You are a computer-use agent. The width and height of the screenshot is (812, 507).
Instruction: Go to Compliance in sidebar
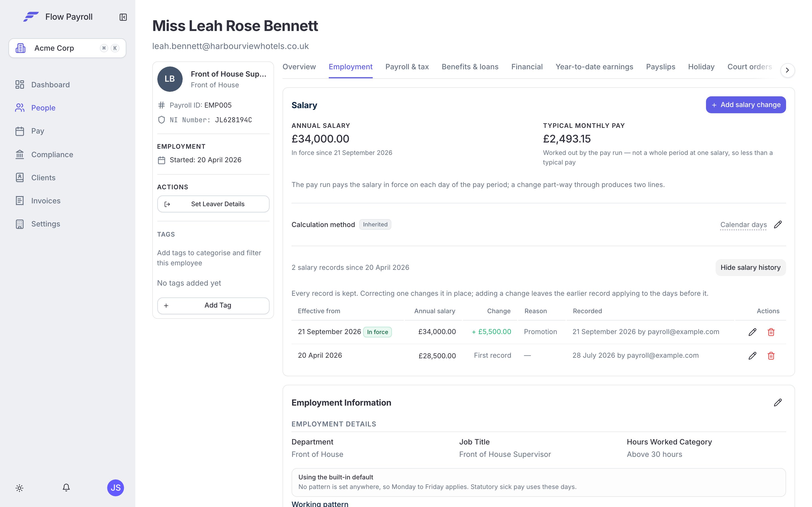tap(52, 154)
